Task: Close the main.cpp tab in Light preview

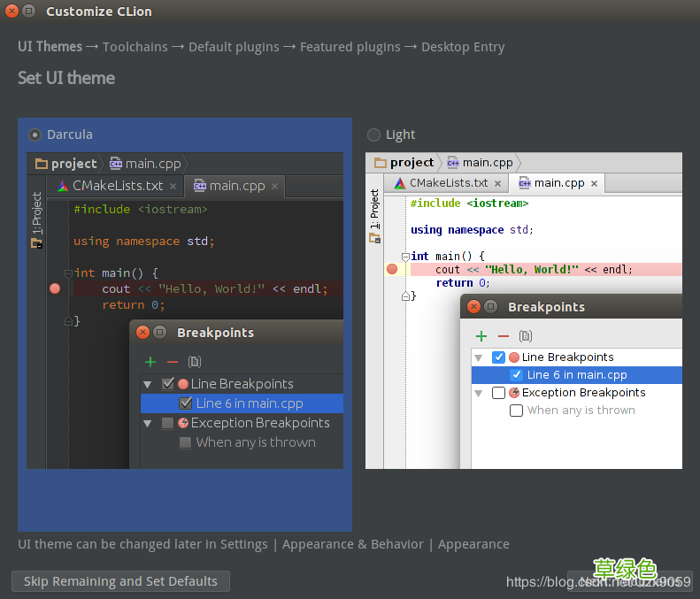Action: (x=594, y=183)
